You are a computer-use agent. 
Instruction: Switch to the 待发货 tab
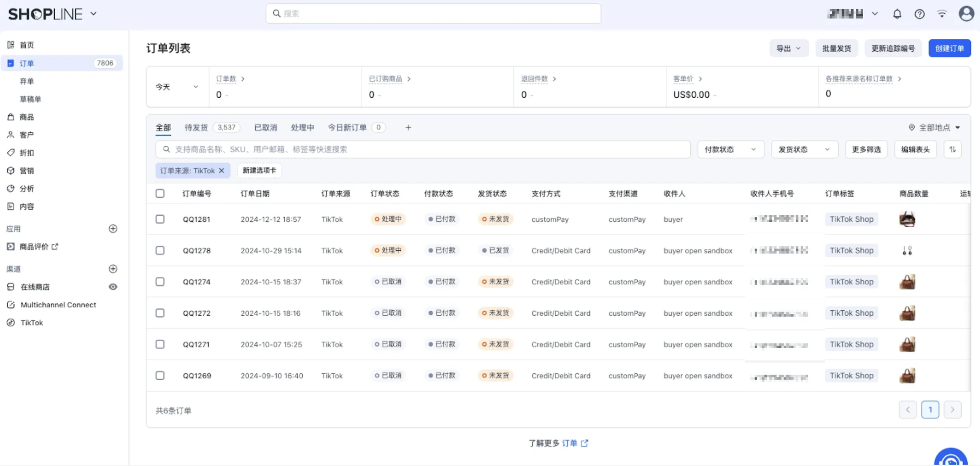pos(196,127)
